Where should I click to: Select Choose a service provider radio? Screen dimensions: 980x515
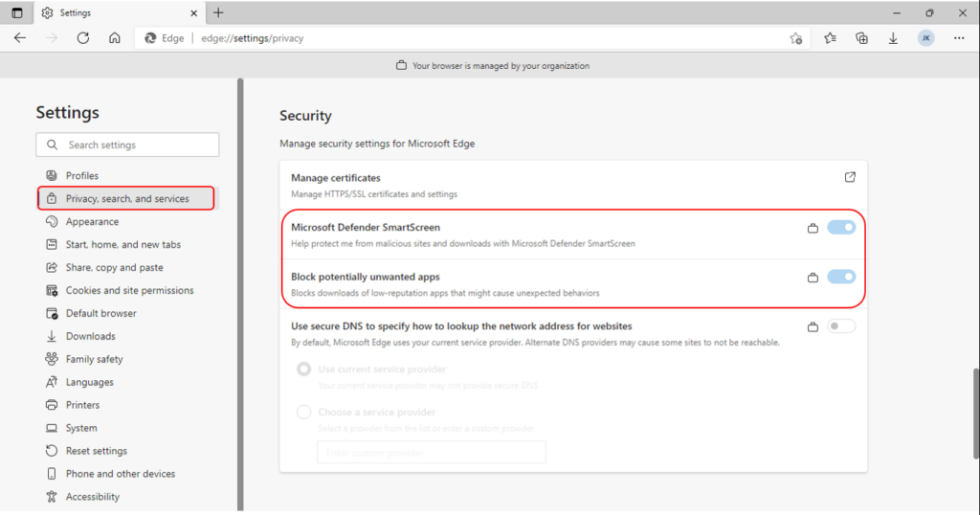(x=303, y=413)
